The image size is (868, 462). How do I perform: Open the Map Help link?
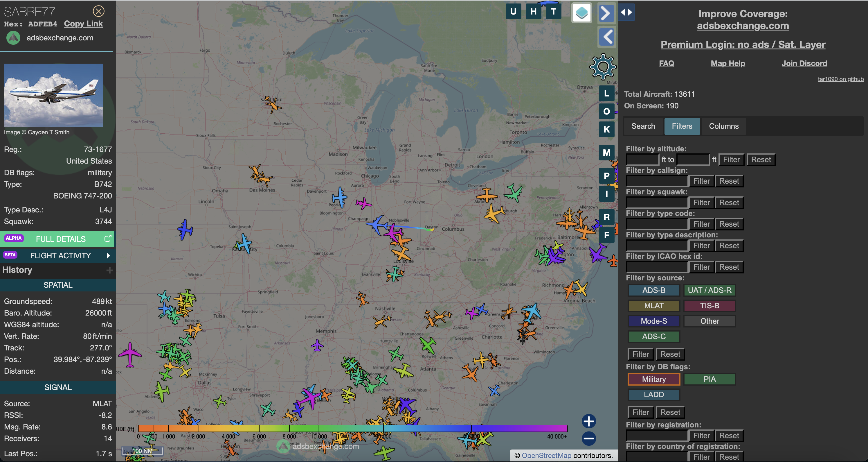coord(728,63)
